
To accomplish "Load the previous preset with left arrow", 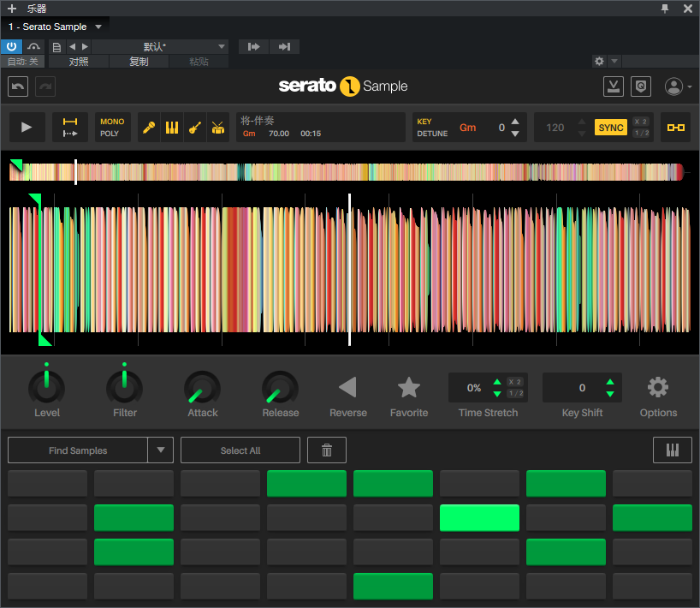I will point(73,46).
